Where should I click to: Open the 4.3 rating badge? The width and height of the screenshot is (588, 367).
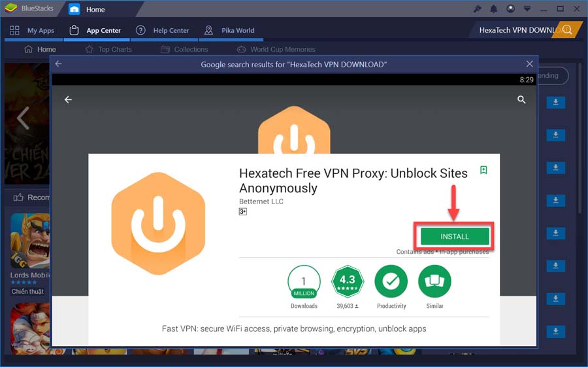coord(348,281)
